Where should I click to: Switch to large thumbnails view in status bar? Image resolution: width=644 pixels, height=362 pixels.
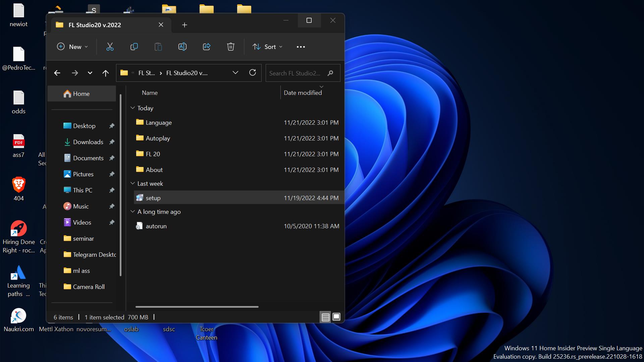coord(336,317)
